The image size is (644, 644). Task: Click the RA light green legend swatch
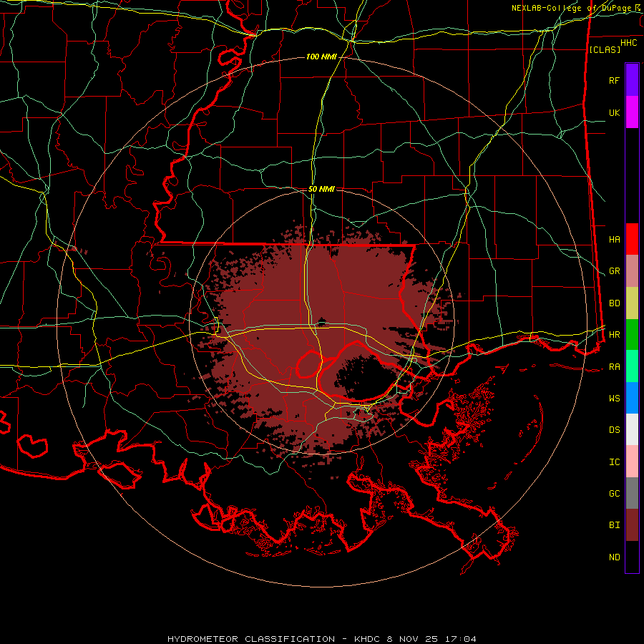coord(632,366)
